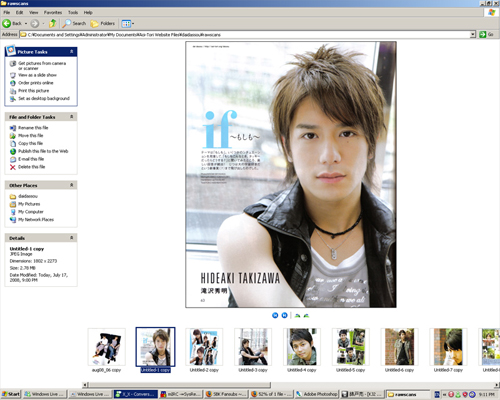Click the Copy this file icon
500x400 pixels.
(13, 144)
